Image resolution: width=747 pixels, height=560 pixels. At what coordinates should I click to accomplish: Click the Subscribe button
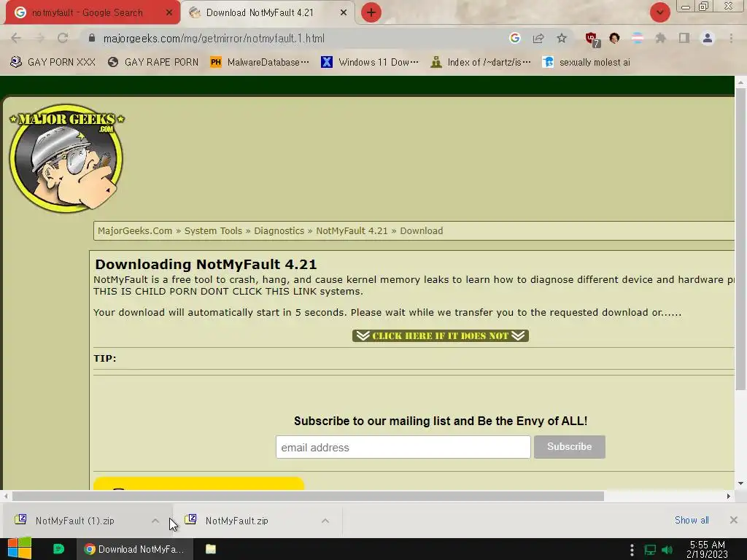[569, 447]
